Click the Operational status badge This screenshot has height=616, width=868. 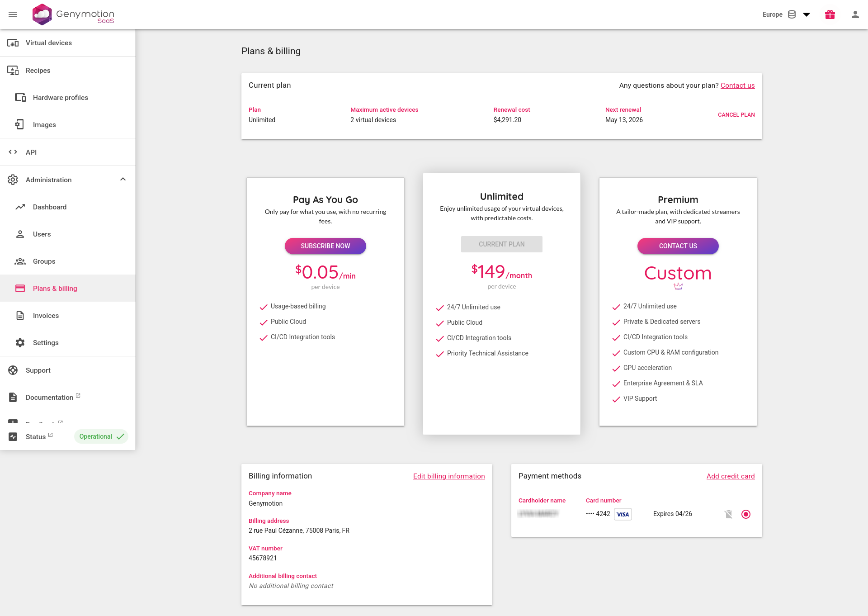pos(101,436)
